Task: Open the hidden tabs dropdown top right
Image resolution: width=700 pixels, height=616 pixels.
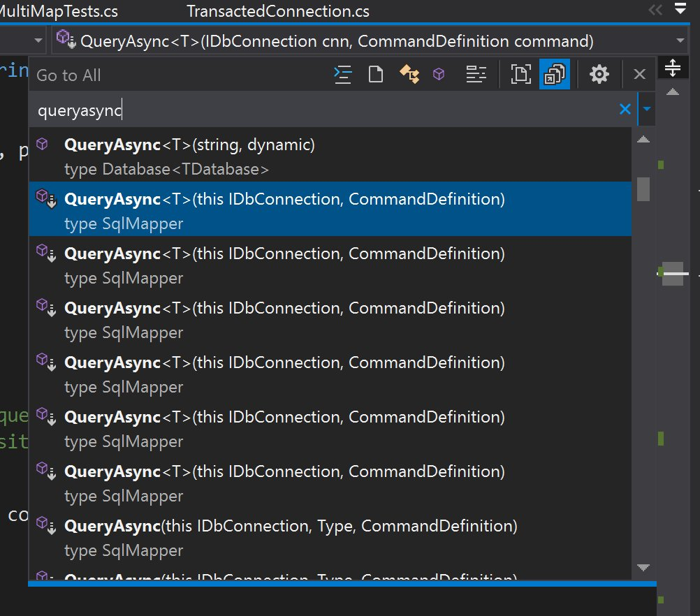Action: pyautogui.click(x=680, y=9)
